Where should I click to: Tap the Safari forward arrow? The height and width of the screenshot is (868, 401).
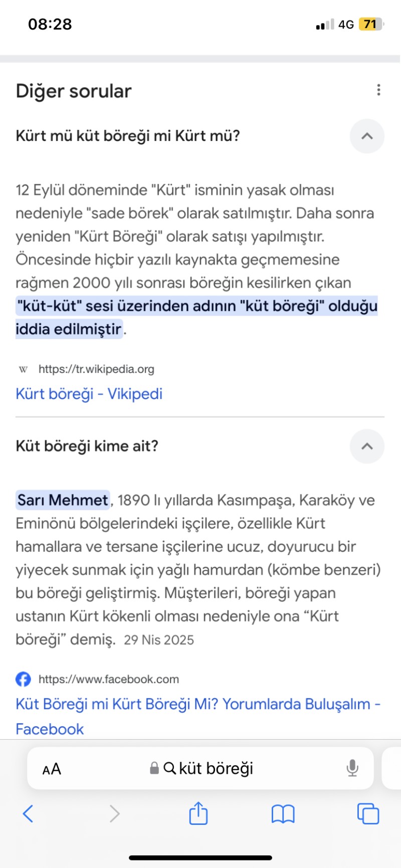[114, 813]
